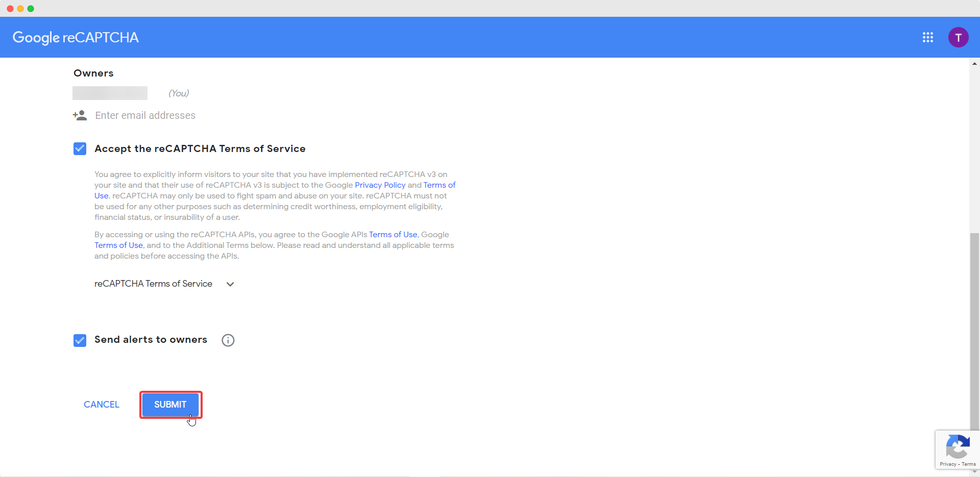
Task: Click the reCAPTCHA badge logo
Action: pyautogui.click(x=957, y=447)
